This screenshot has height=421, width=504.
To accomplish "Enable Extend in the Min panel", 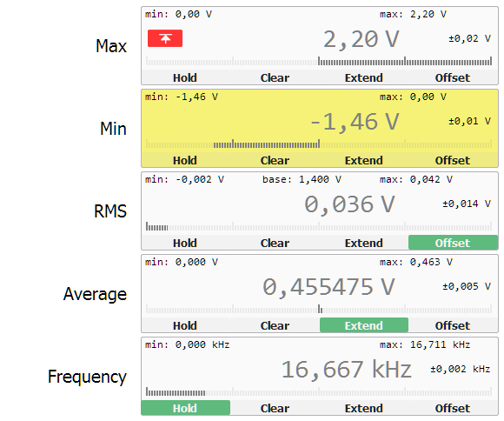I will point(364,160).
